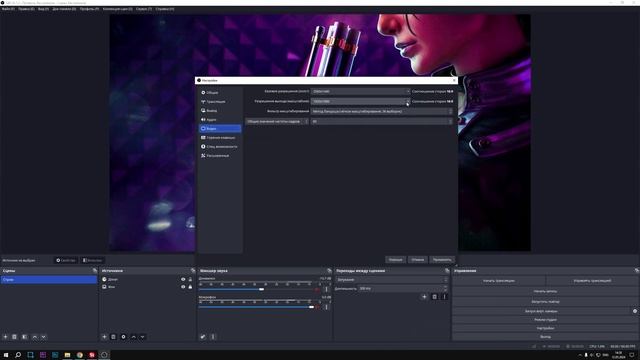This screenshot has height=360, width=640.
Task: Click Start Streaming in the Controls panel
Action: pos(499,281)
